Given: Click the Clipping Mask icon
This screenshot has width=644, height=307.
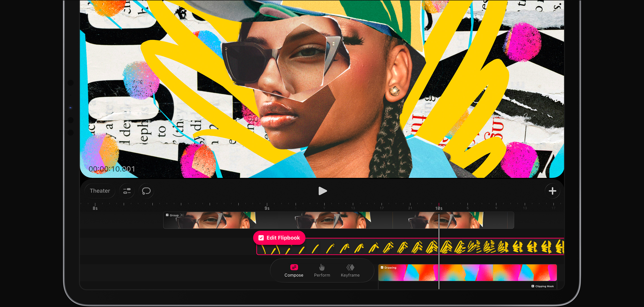Looking at the screenshot, I should [x=533, y=286].
